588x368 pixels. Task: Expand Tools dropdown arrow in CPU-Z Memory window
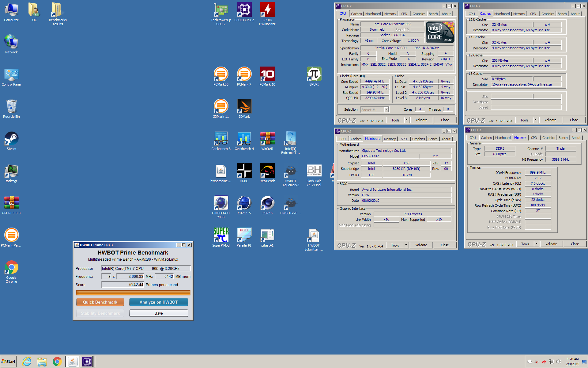(x=536, y=244)
